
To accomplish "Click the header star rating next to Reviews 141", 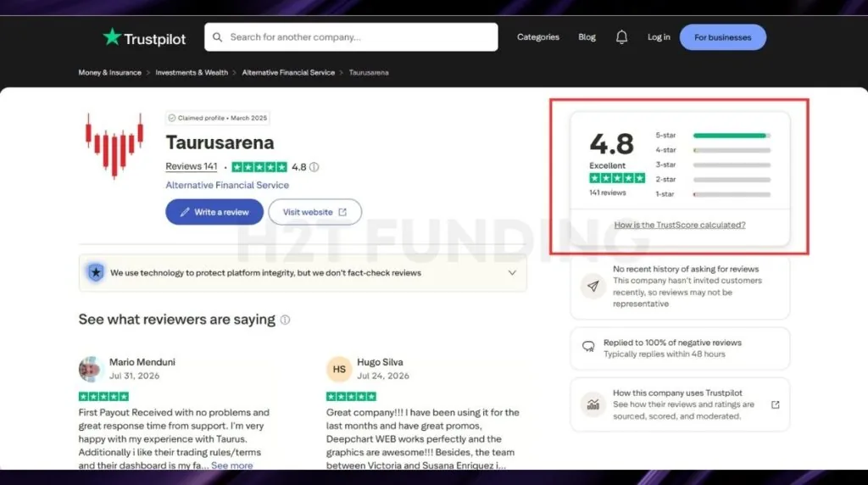I will click(x=259, y=167).
